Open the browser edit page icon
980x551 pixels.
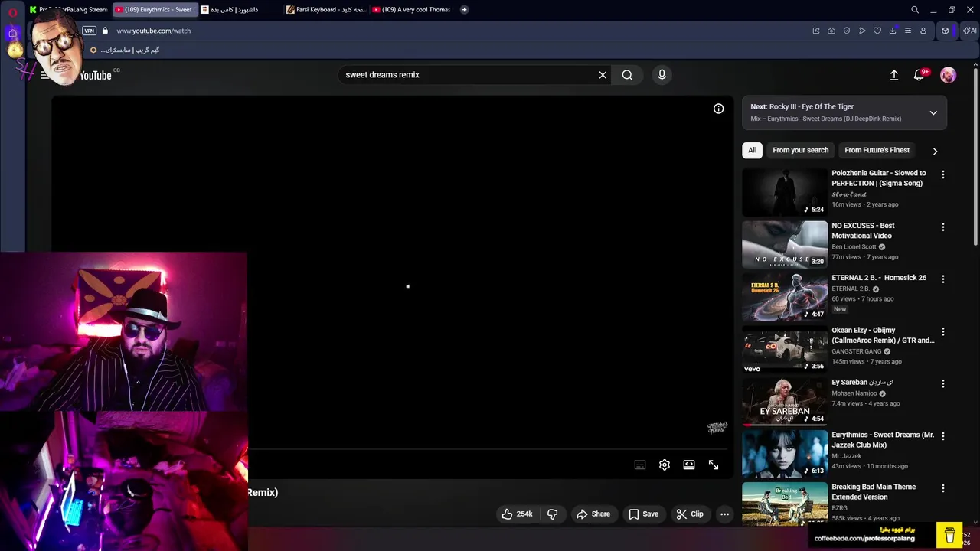click(816, 31)
